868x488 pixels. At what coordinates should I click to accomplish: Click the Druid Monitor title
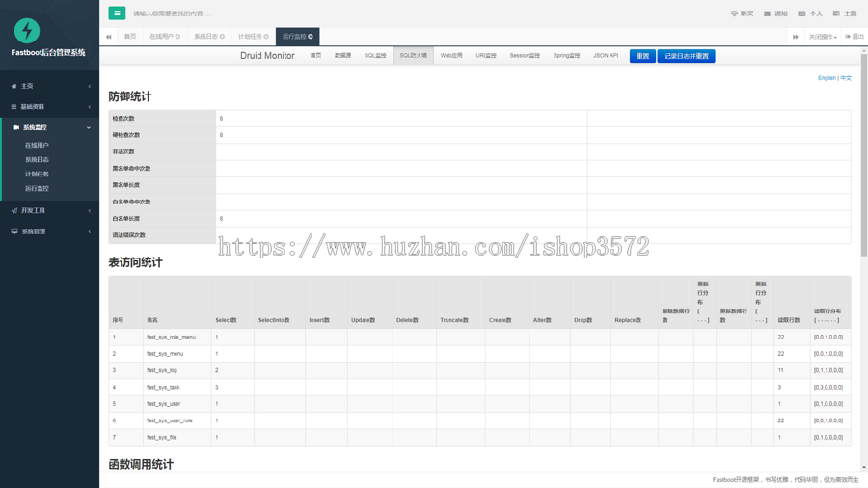(x=267, y=56)
